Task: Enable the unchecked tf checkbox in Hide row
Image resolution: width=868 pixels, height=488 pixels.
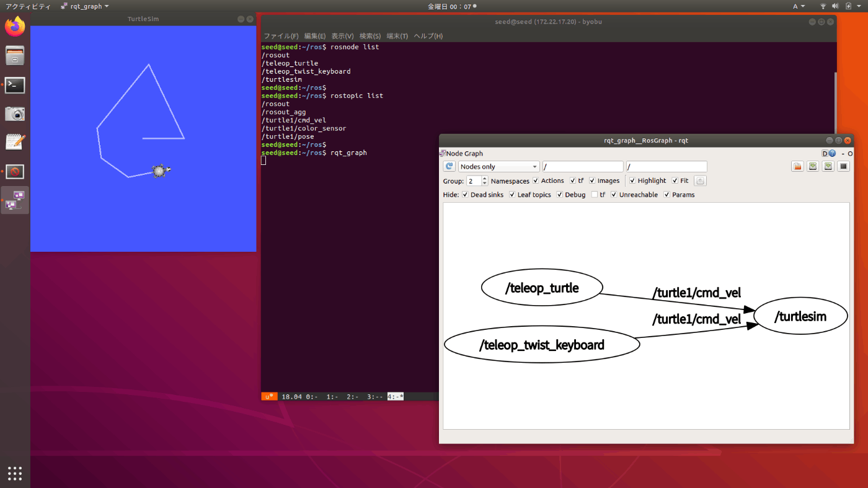Action: pyautogui.click(x=595, y=195)
